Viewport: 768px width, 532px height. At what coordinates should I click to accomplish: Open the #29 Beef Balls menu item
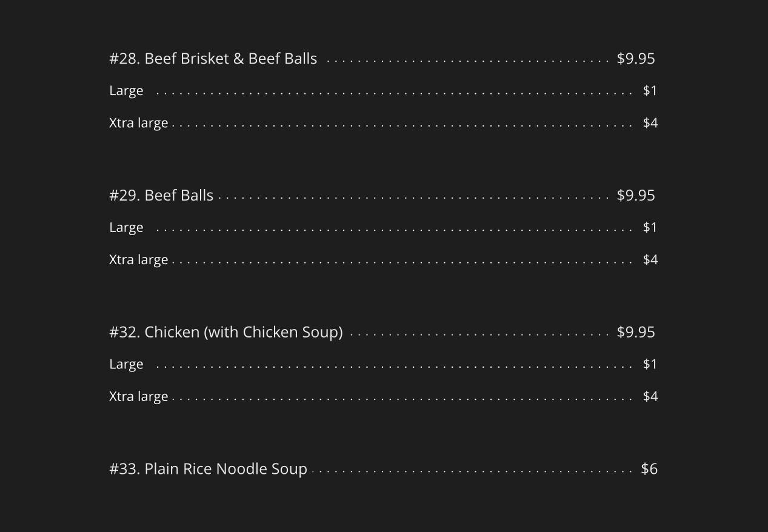coord(161,196)
